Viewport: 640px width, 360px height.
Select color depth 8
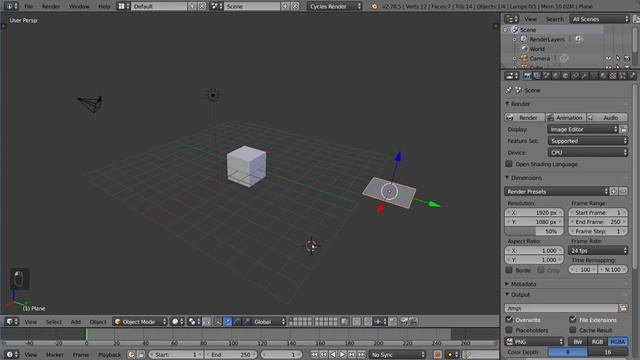click(x=567, y=352)
